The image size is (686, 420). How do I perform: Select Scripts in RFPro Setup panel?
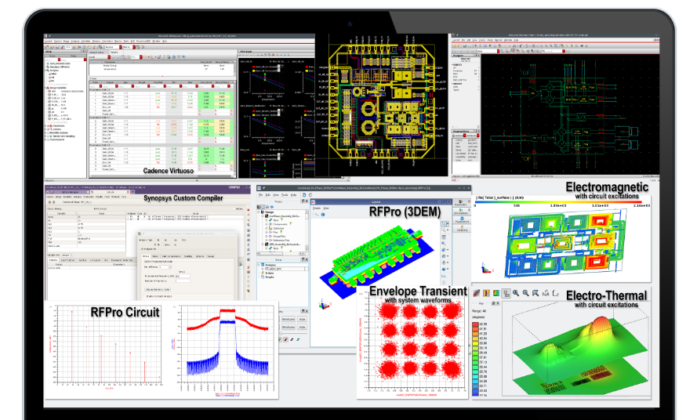click(x=270, y=273)
